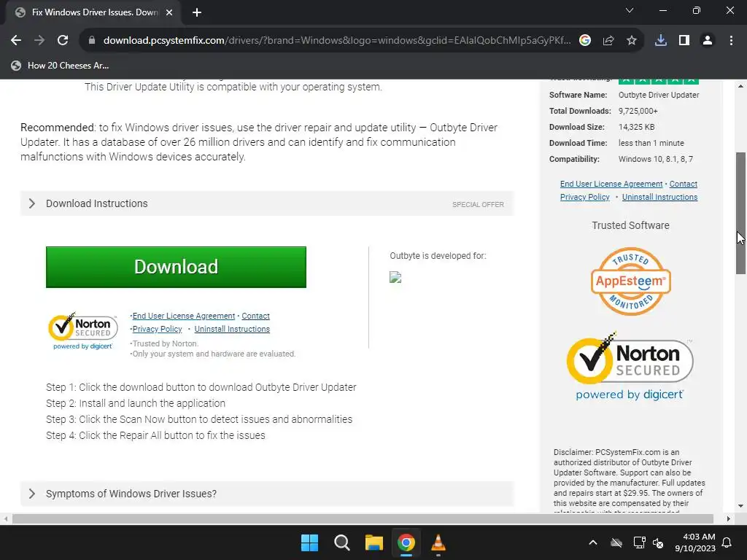The width and height of the screenshot is (747, 560).
Task: Open VLC media player from taskbar
Action: click(438, 542)
